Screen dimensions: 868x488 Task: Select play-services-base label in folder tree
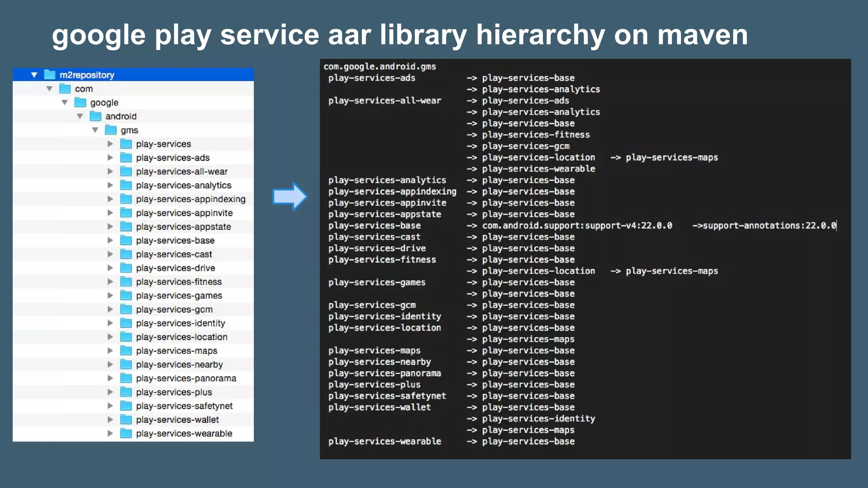click(175, 241)
